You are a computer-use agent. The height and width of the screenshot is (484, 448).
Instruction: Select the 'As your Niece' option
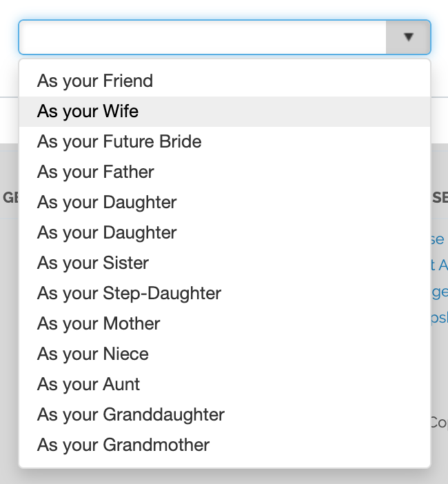93,354
